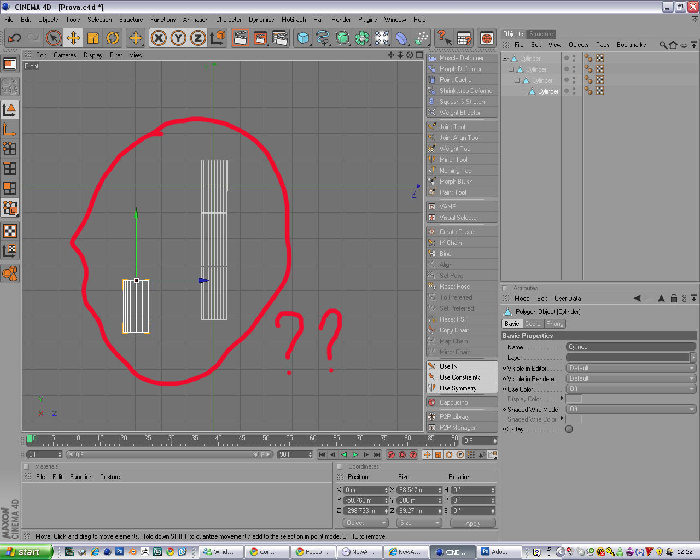Viewport: 700px width, 560px height.
Task: Click the timeline frame ruler
Action: (x=242, y=441)
